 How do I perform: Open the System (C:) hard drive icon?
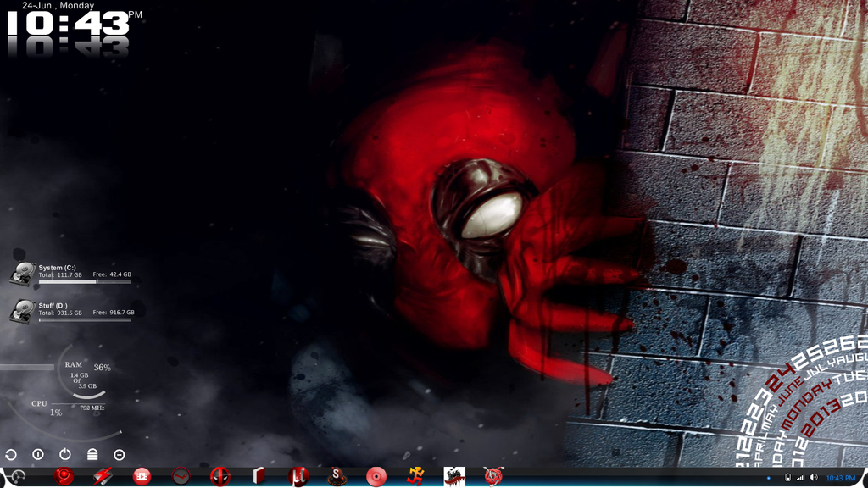pos(22,274)
